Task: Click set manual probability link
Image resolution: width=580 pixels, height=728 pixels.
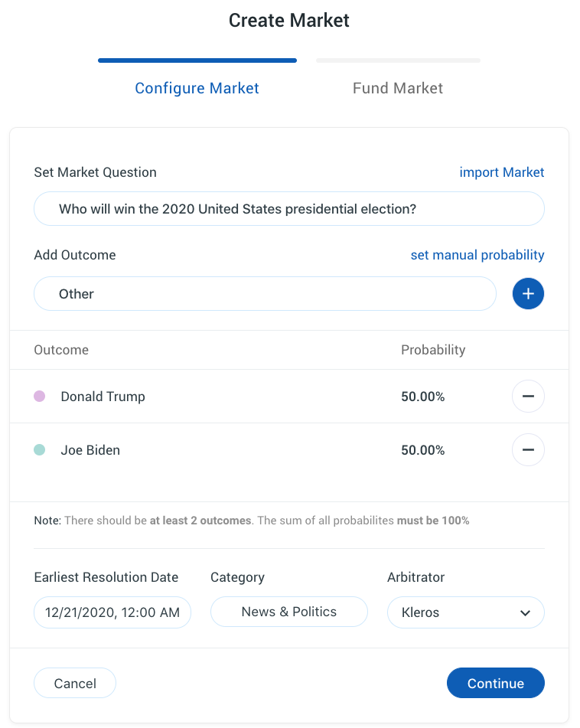Action: click(x=477, y=255)
